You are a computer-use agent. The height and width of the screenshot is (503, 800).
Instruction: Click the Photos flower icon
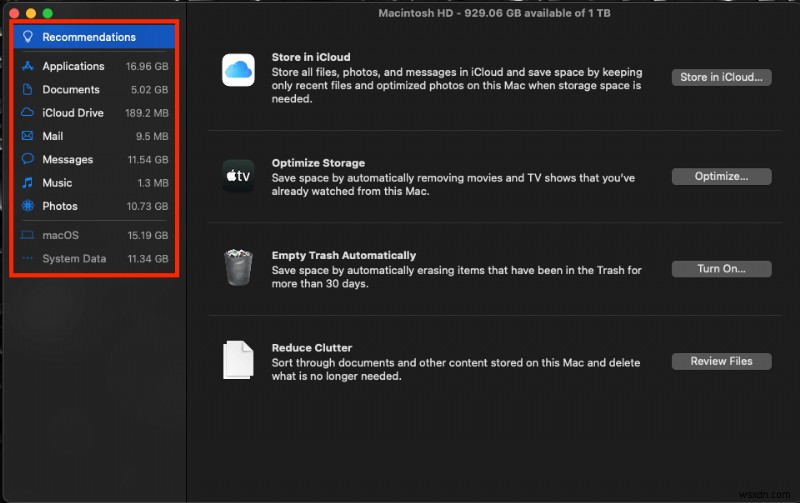(x=28, y=206)
